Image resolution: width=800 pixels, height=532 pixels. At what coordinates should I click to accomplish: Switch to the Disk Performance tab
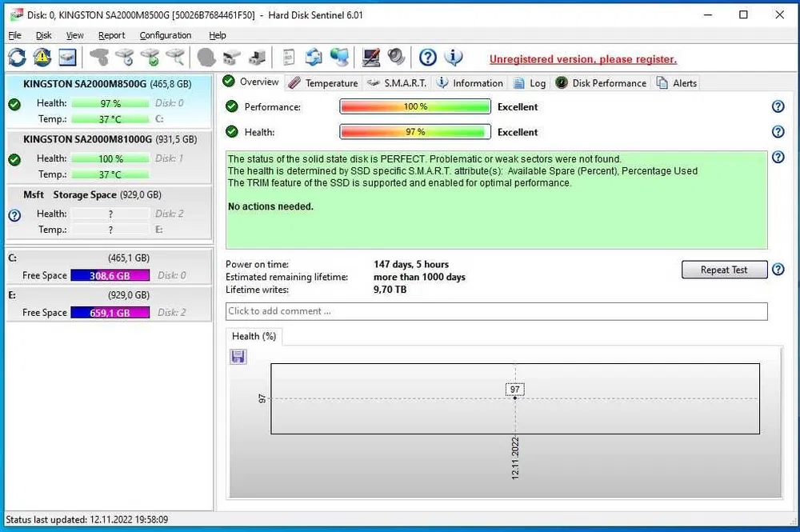[601, 83]
